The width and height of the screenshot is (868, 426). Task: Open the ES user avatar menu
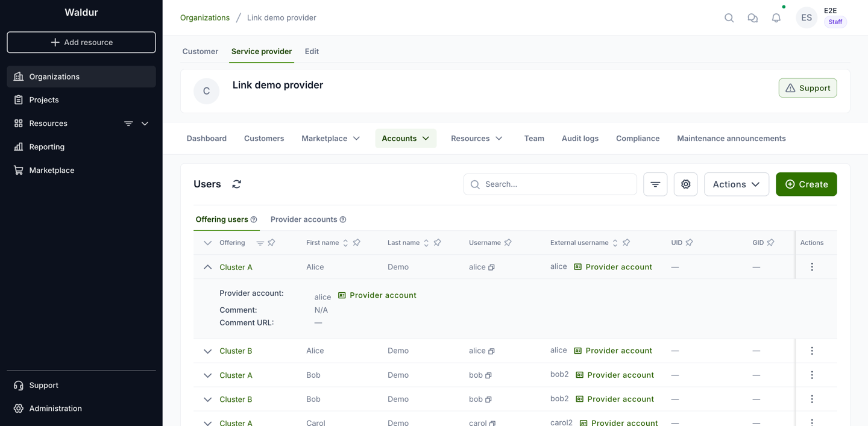[x=807, y=17]
